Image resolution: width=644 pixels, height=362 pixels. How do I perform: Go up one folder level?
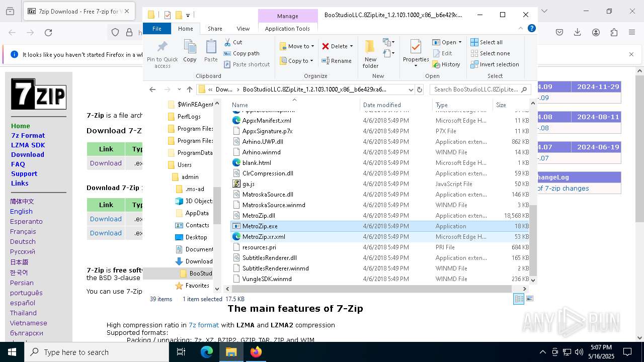click(x=189, y=89)
